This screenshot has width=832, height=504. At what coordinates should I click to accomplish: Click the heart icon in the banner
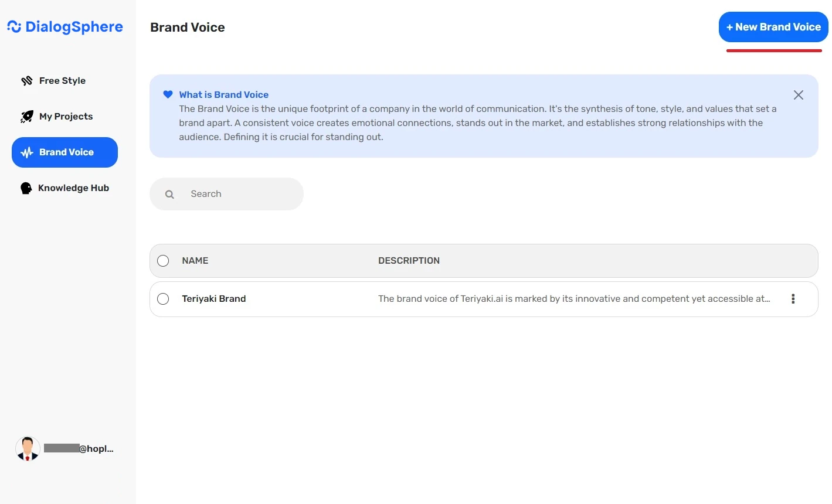(x=168, y=94)
